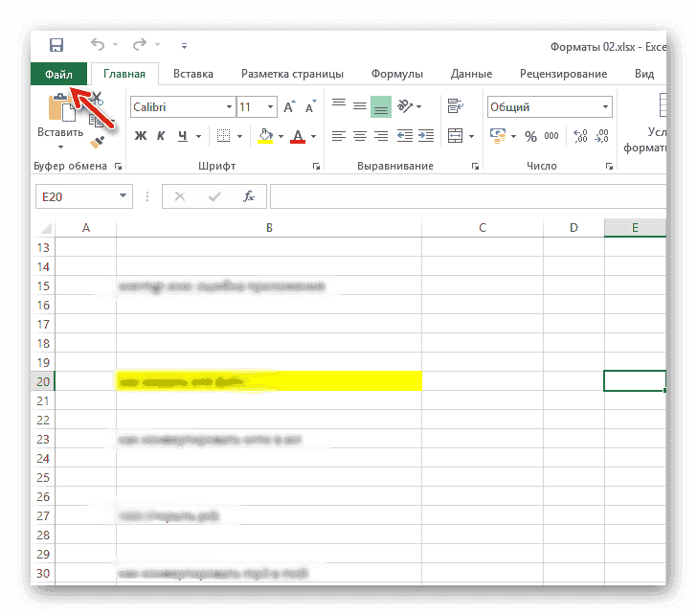This screenshot has height=616, width=697.
Task: Open the Данные tab
Action: [471, 74]
